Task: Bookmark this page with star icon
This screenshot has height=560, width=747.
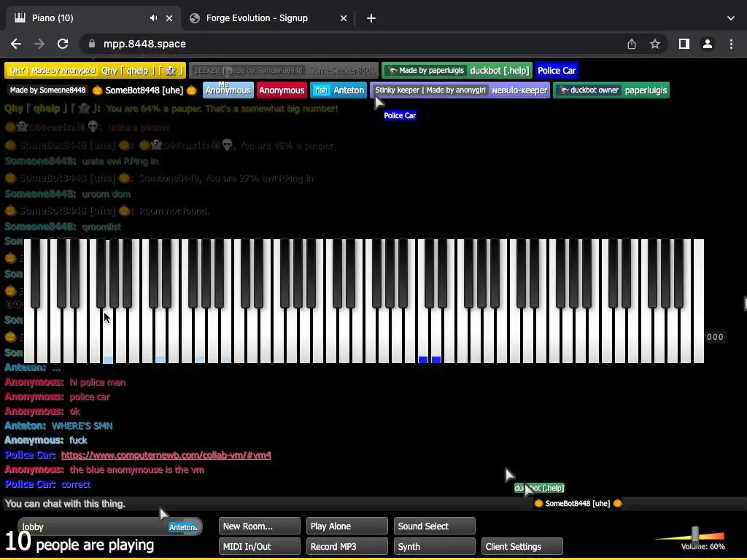Action: (x=655, y=44)
